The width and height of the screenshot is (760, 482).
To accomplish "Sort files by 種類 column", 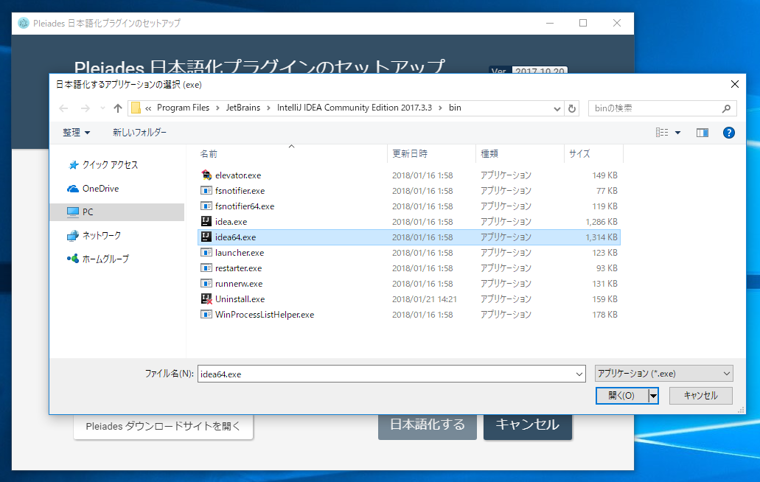I will 490,154.
